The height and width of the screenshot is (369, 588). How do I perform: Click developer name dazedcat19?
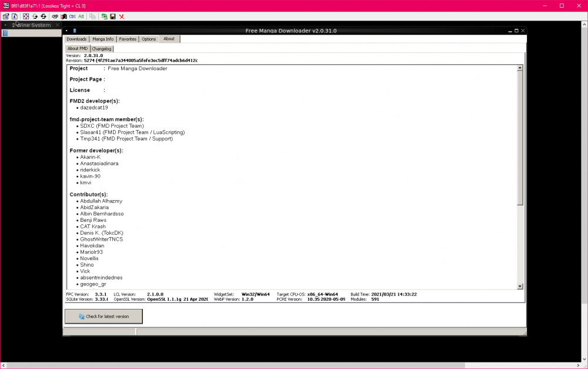(x=93, y=108)
